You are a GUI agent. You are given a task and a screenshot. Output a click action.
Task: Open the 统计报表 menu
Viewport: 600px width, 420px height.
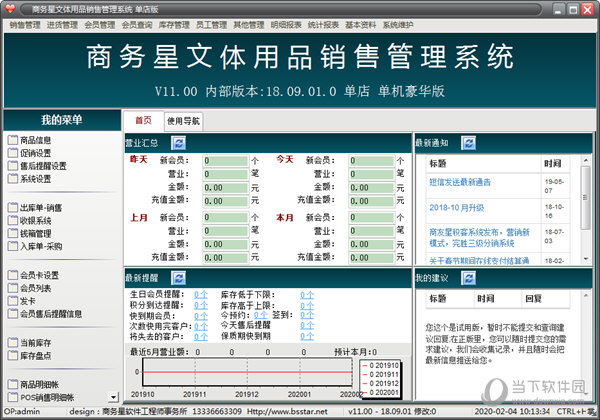tap(323, 25)
